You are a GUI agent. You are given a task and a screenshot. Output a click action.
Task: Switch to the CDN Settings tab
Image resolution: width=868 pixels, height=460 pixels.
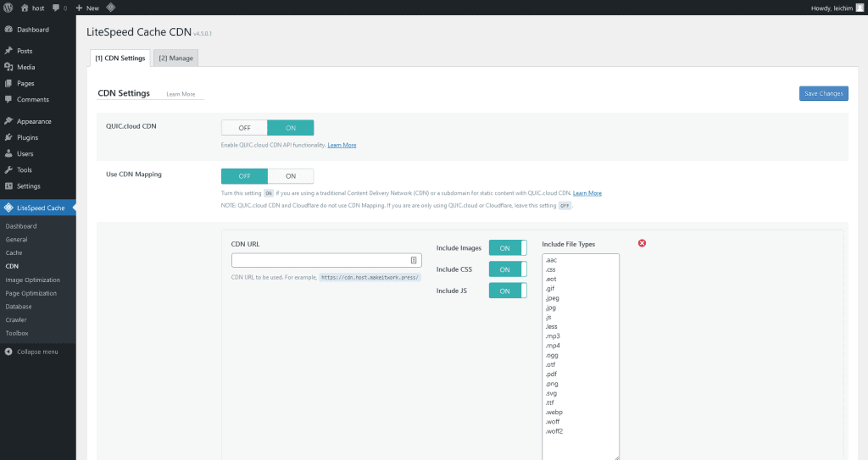[x=120, y=58]
